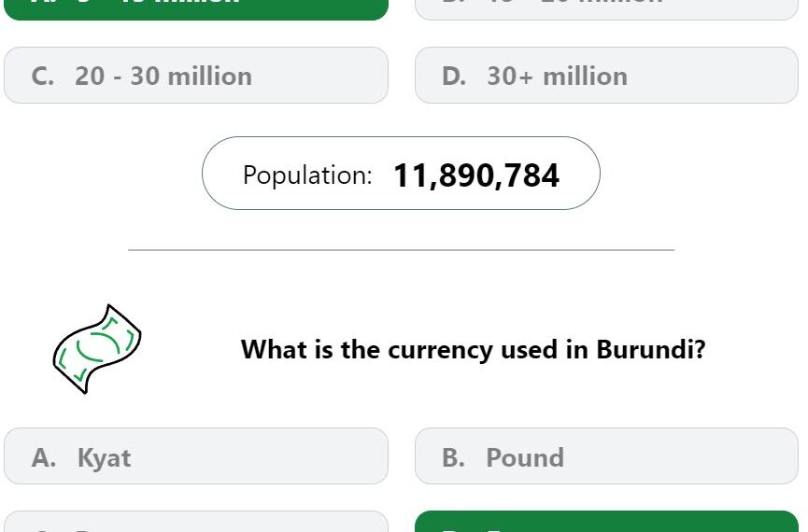Select answer D. 30+ million
The width and height of the screenshot is (808, 532).
point(606,76)
